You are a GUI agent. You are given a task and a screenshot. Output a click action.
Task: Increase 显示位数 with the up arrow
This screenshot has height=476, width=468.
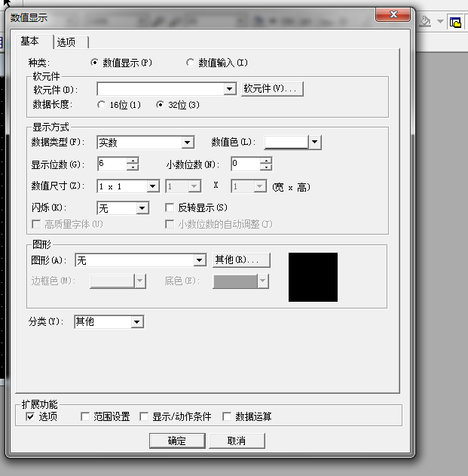click(x=133, y=160)
